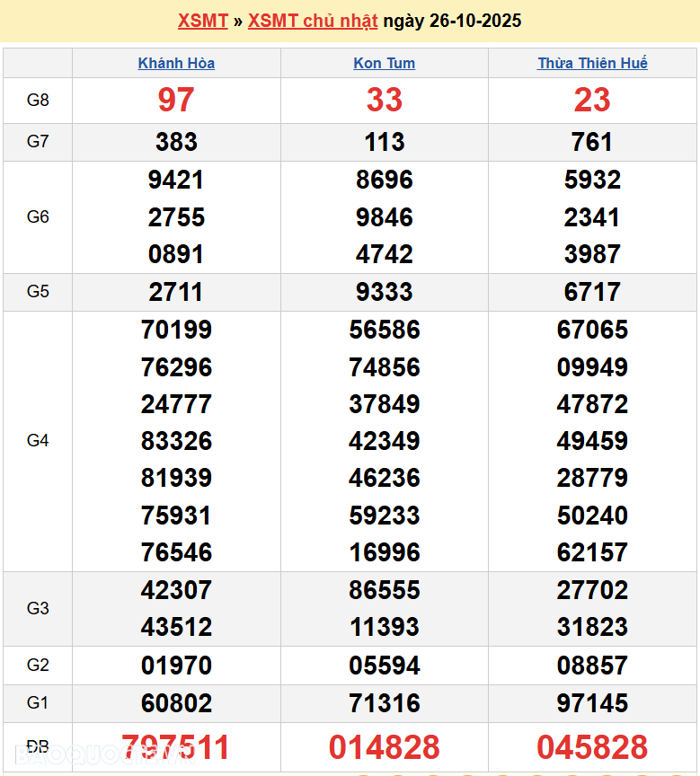Open the XSMT link in the header
The height and width of the screenshot is (776, 700).
202,21
